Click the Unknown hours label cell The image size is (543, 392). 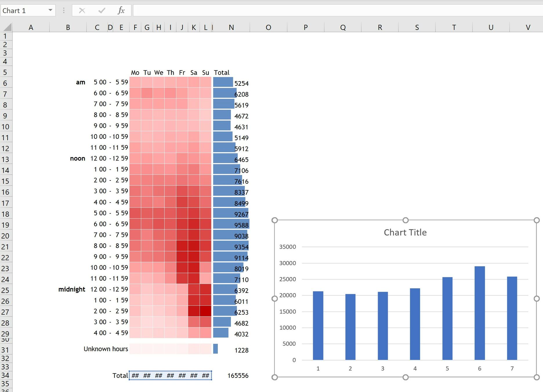click(106, 349)
